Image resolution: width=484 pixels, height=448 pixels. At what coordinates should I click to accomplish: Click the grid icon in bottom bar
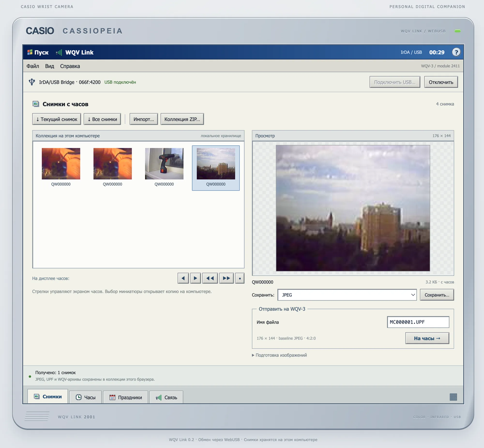point(453,397)
